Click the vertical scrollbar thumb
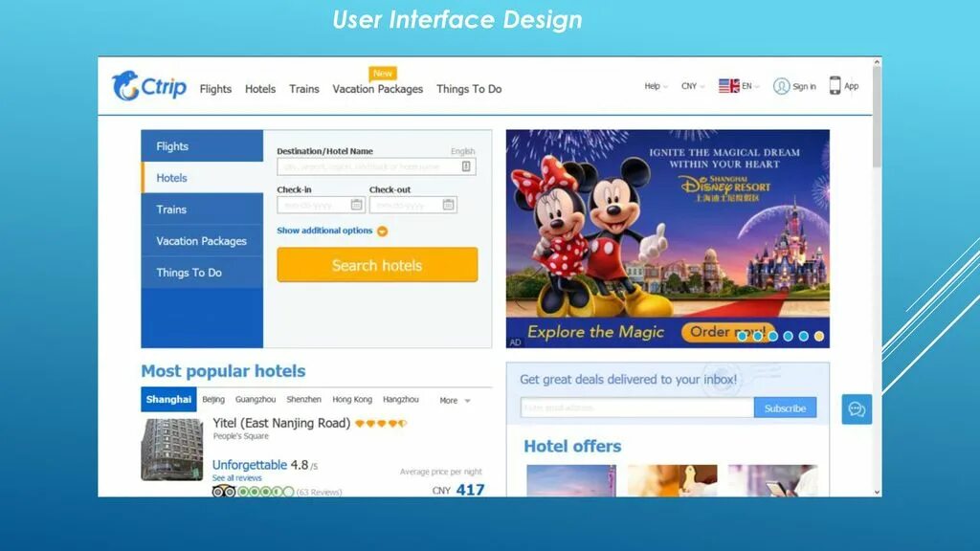 [x=877, y=118]
